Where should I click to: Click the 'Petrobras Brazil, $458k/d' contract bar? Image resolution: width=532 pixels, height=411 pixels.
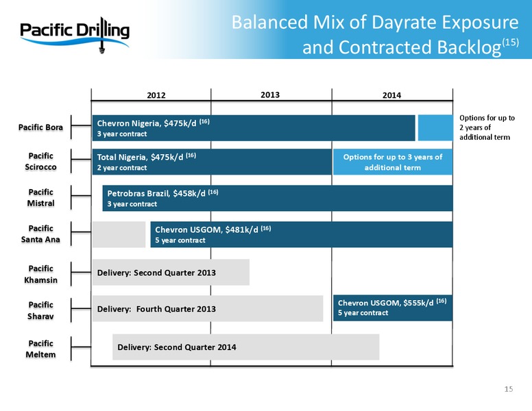[x=278, y=198]
